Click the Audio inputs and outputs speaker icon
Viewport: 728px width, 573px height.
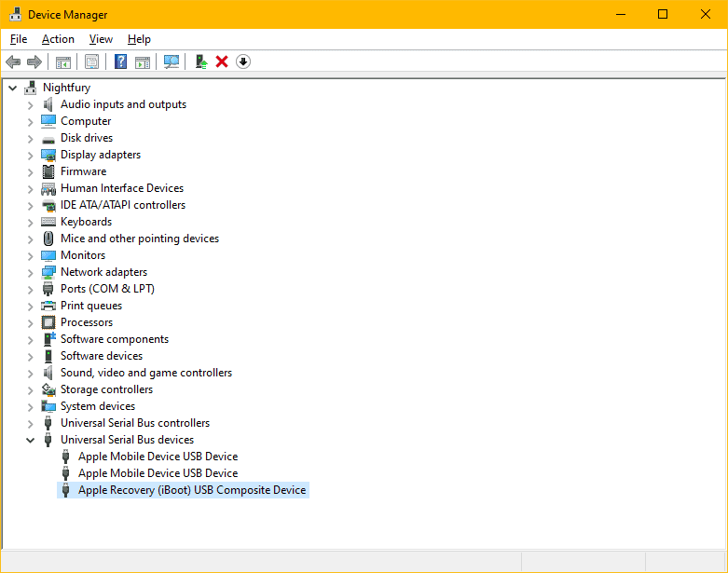point(48,104)
